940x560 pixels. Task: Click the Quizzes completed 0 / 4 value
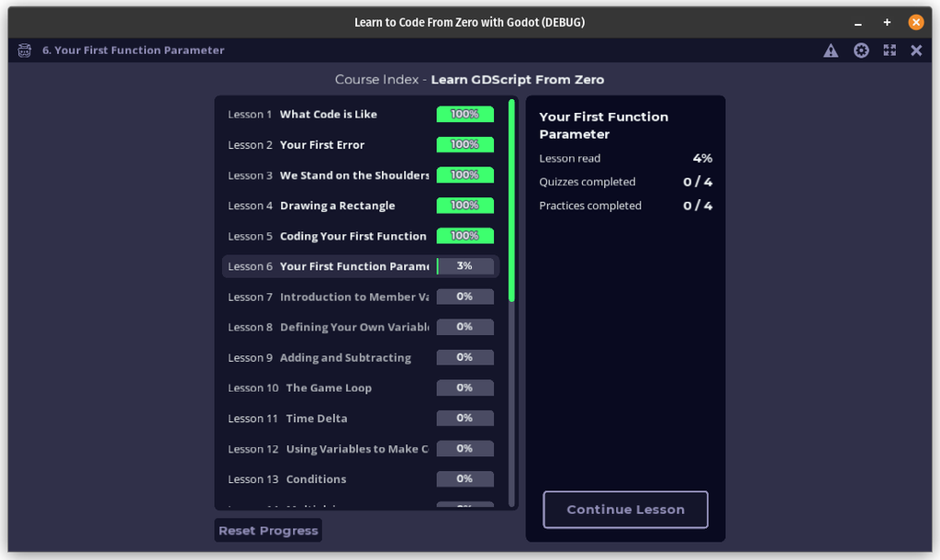(x=698, y=182)
